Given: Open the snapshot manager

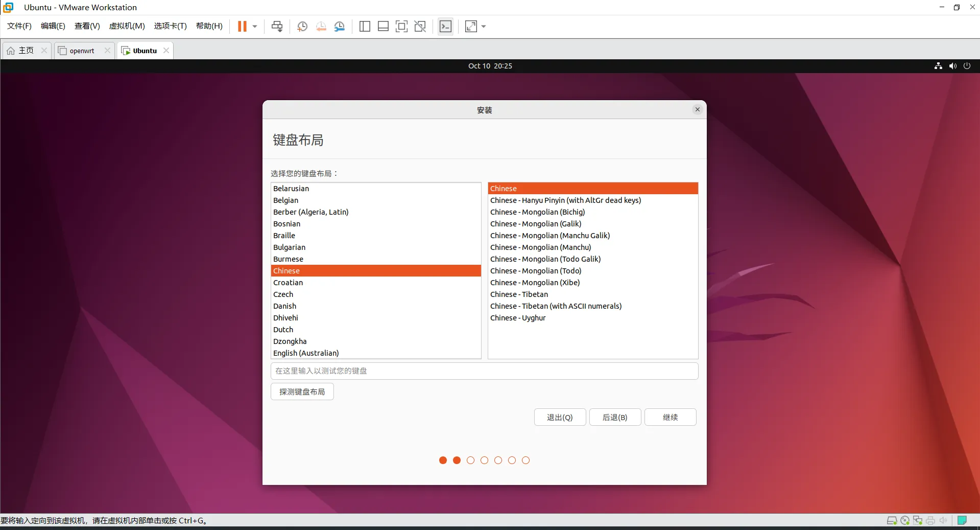Looking at the screenshot, I should (340, 26).
